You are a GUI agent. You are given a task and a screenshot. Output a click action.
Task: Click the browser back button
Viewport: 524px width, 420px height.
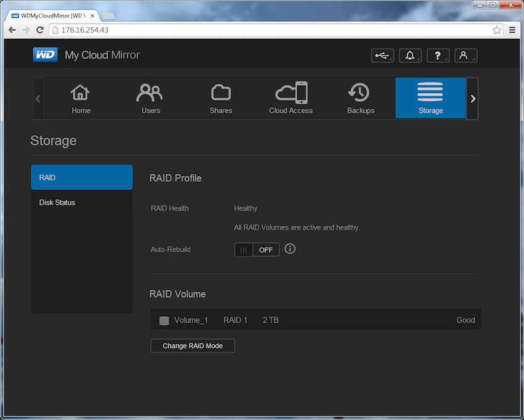[x=12, y=30]
